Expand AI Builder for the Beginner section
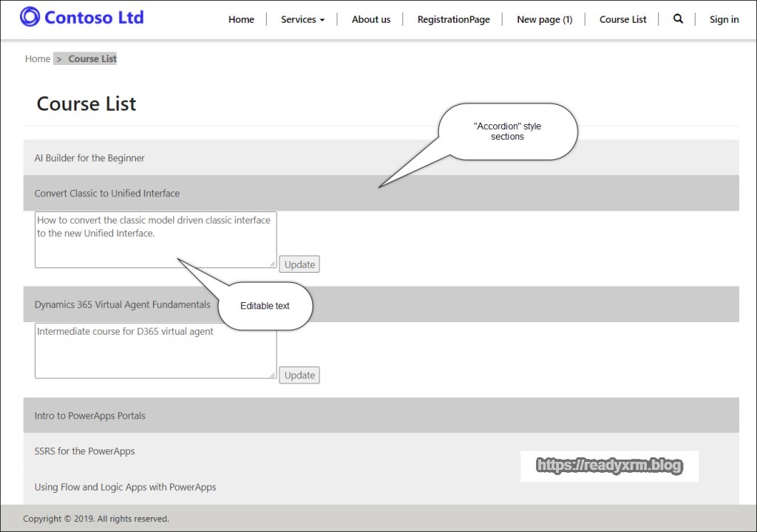The width and height of the screenshot is (757, 532). (89, 158)
